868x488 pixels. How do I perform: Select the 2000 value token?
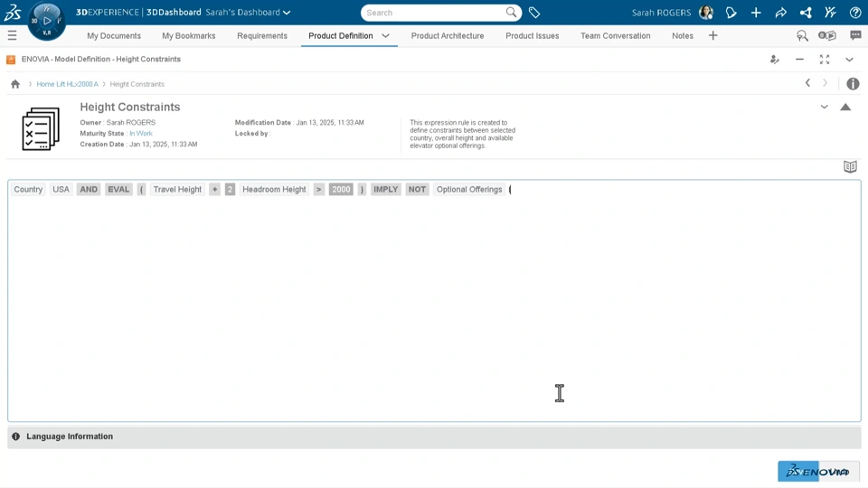[341, 189]
